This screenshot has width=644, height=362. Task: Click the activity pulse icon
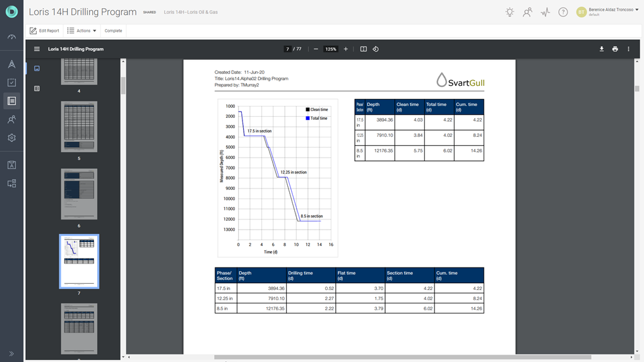tap(545, 12)
